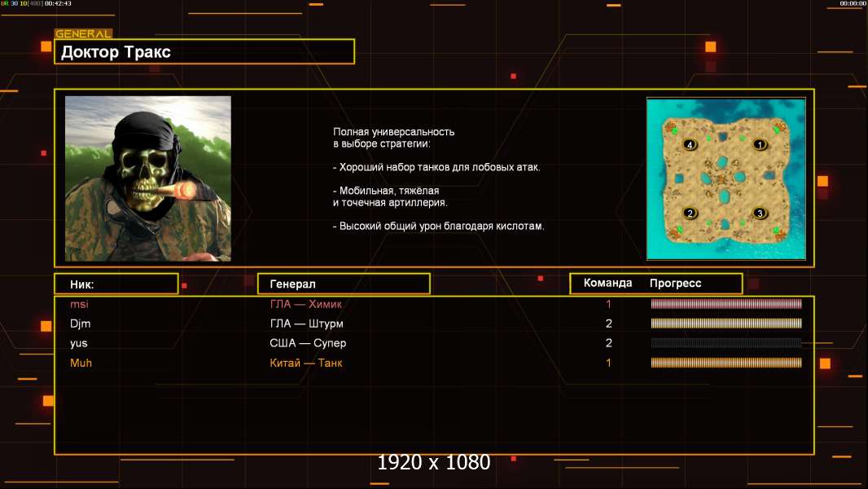Click team number of Muh row
This screenshot has height=489, width=868.
(608, 363)
